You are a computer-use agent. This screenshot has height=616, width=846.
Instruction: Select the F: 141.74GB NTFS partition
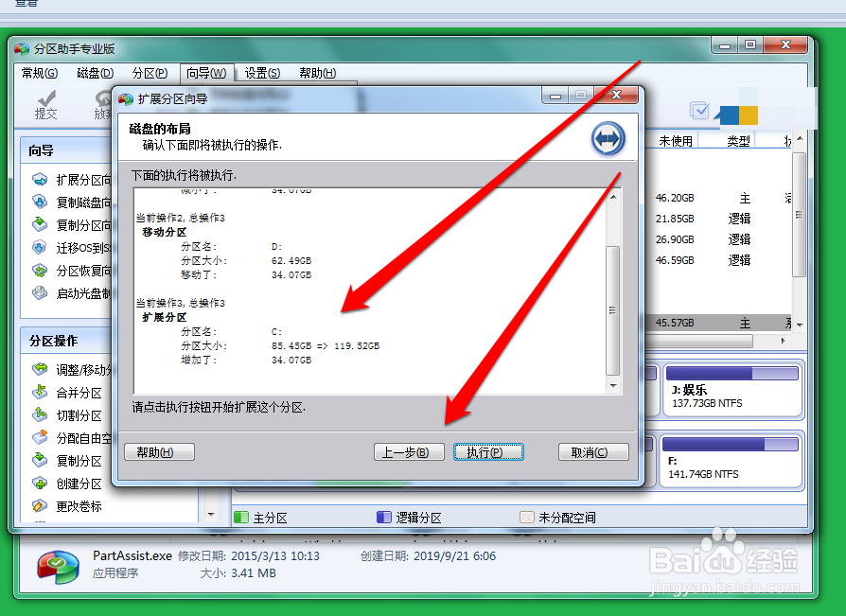click(733, 460)
